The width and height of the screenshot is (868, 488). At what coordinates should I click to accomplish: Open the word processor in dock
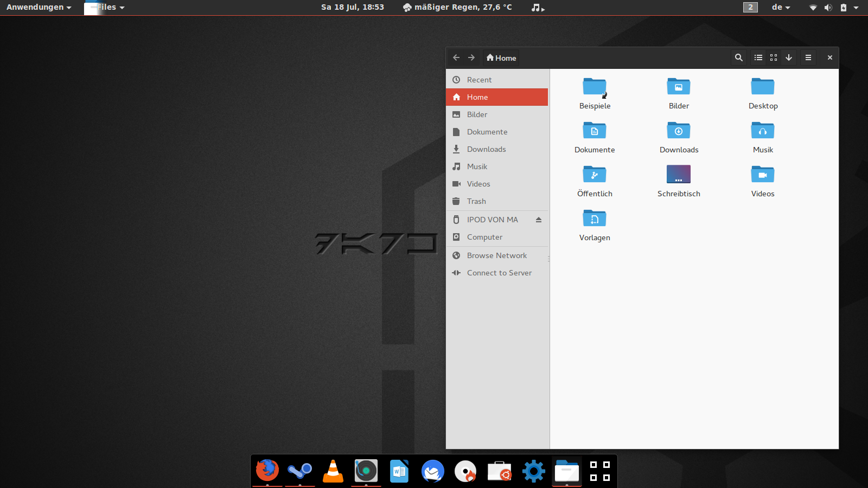coord(399,471)
